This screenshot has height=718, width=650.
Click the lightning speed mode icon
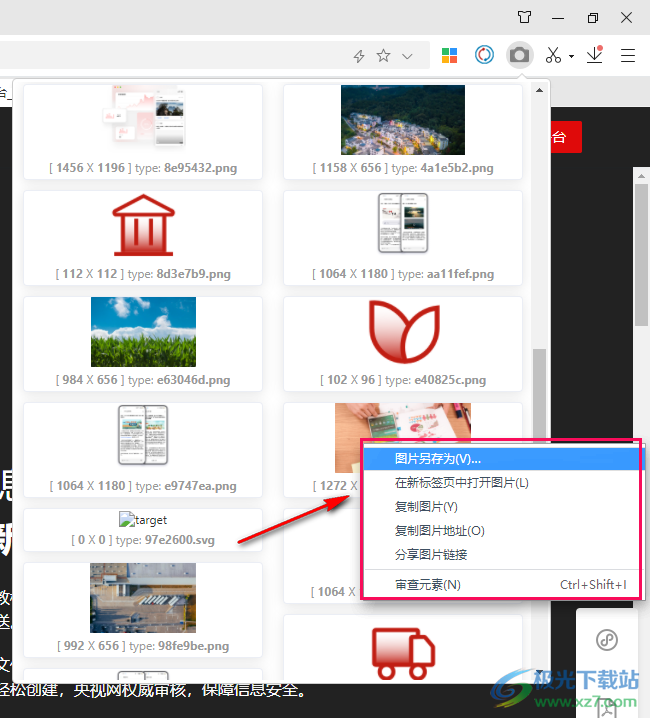[359, 56]
